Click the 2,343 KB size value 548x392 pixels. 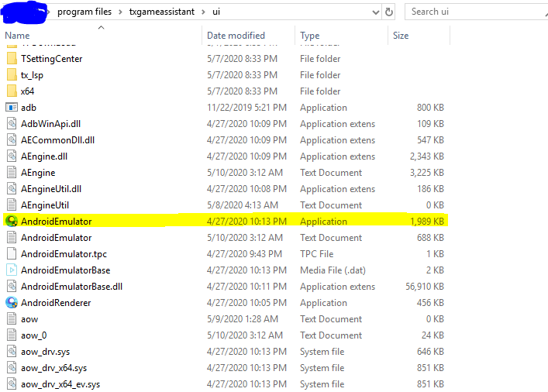click(427, 156)
